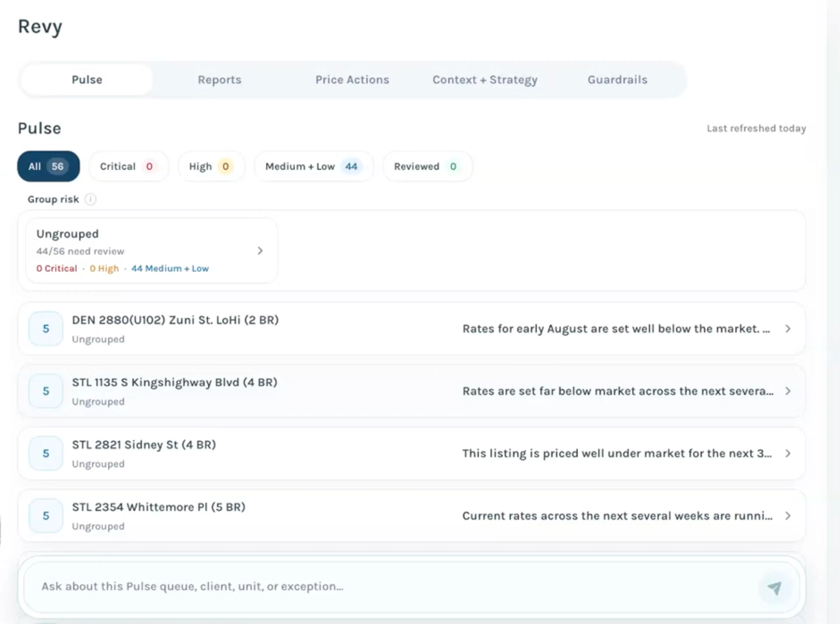The height and width of the screenshot is (624, 840).
Task: Show Reviewed items filter
Action: tap(428, 166)
